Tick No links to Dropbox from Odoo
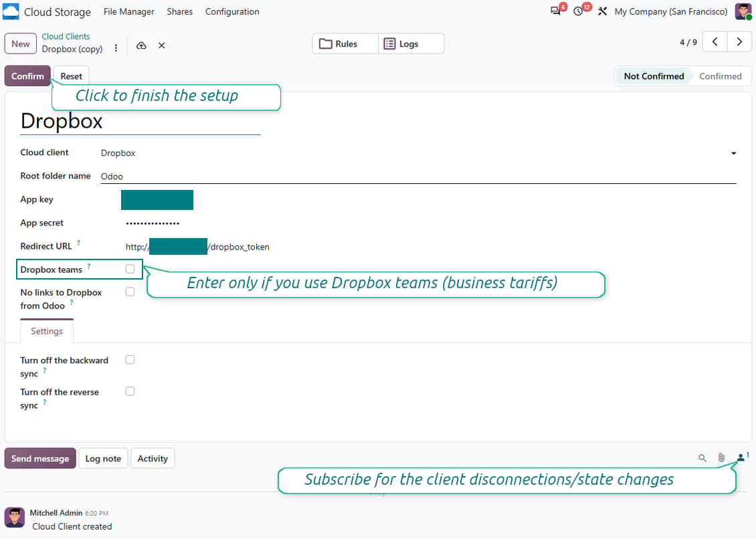 coord(130,292)
